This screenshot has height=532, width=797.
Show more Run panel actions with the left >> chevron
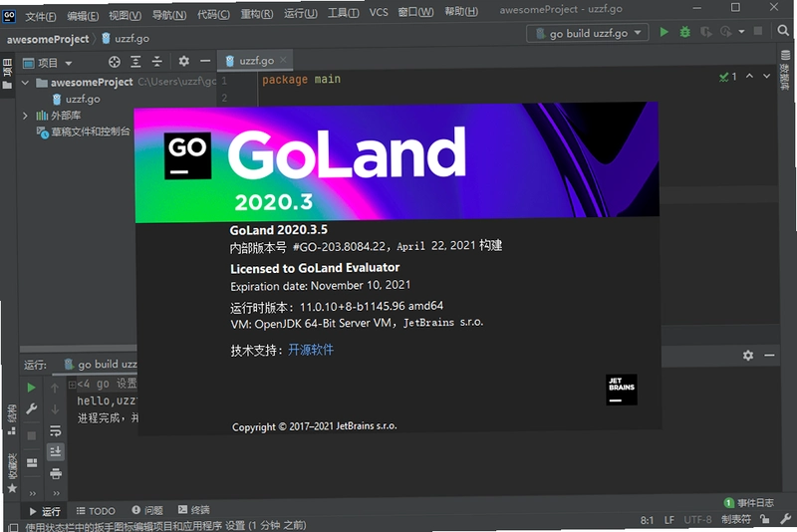point(33,493)
